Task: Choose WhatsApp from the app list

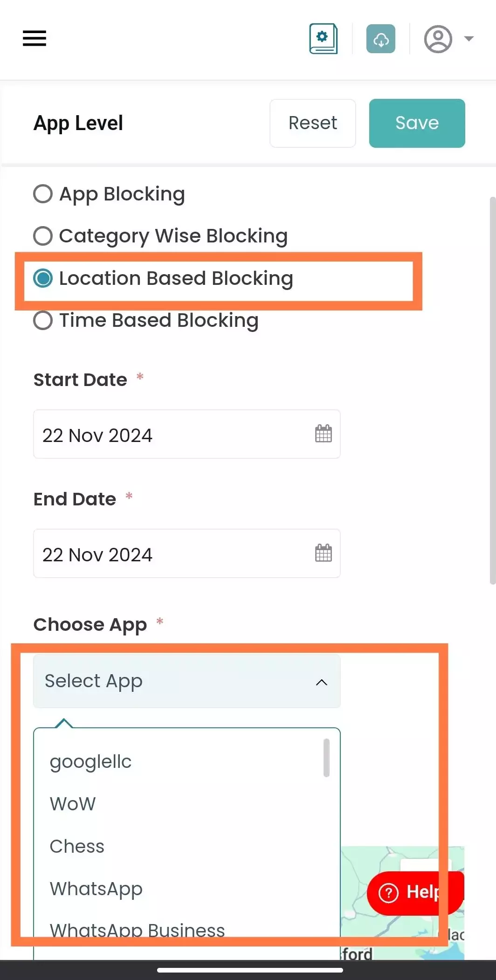Action: pyautogui.click(x=96, y=889)
